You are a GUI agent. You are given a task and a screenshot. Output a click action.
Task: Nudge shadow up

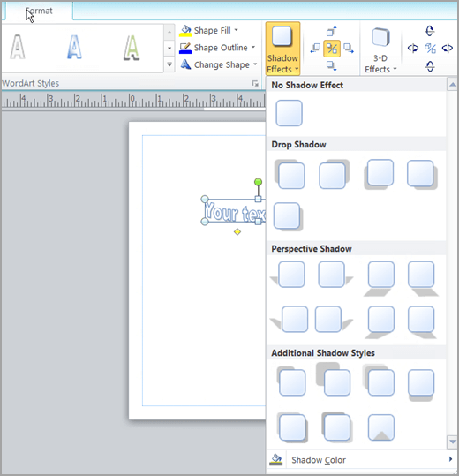(x=332, y=31)
